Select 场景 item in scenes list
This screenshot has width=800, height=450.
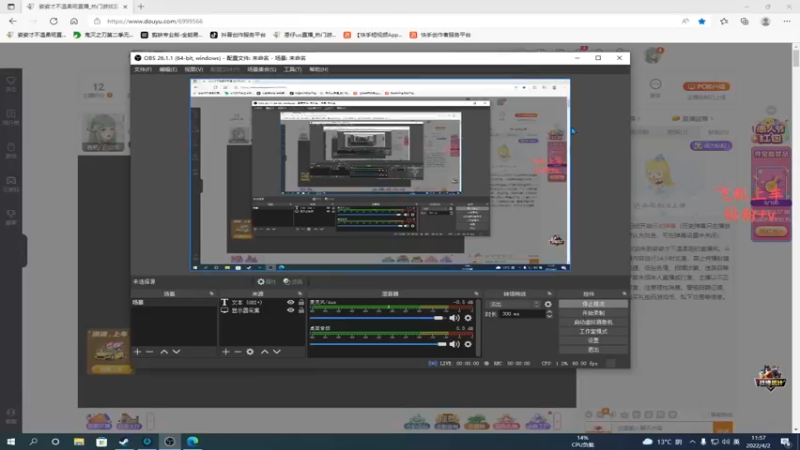point(173,303)
